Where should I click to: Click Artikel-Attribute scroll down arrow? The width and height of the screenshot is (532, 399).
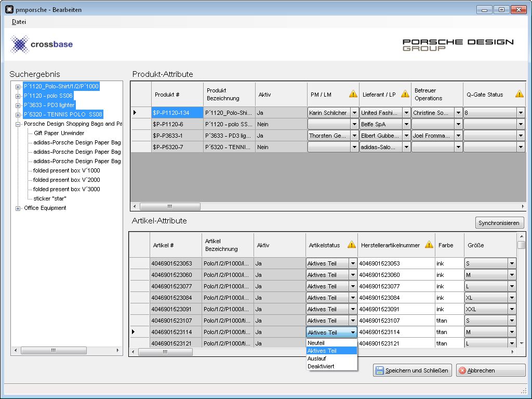pyautogui.click(x=522, y=343)
